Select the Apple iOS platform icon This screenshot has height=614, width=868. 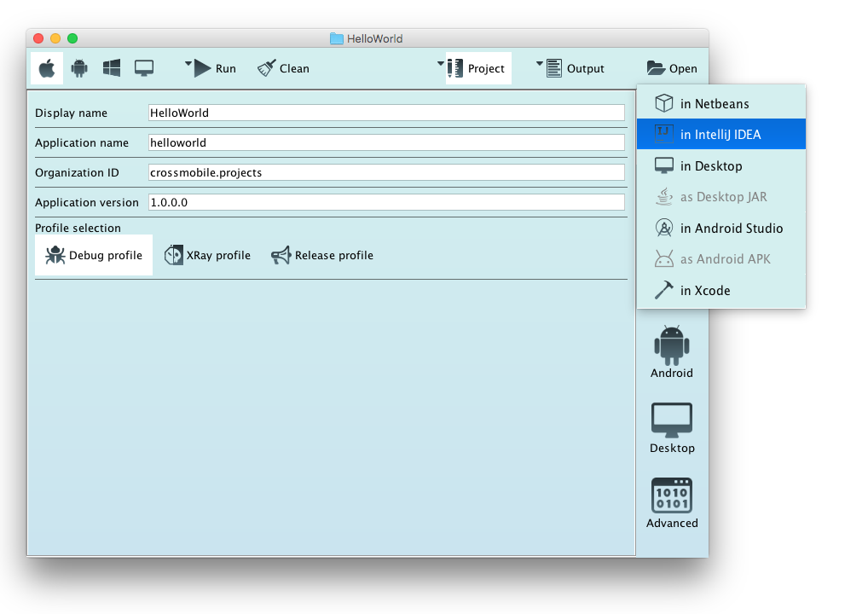pos(47,68)
